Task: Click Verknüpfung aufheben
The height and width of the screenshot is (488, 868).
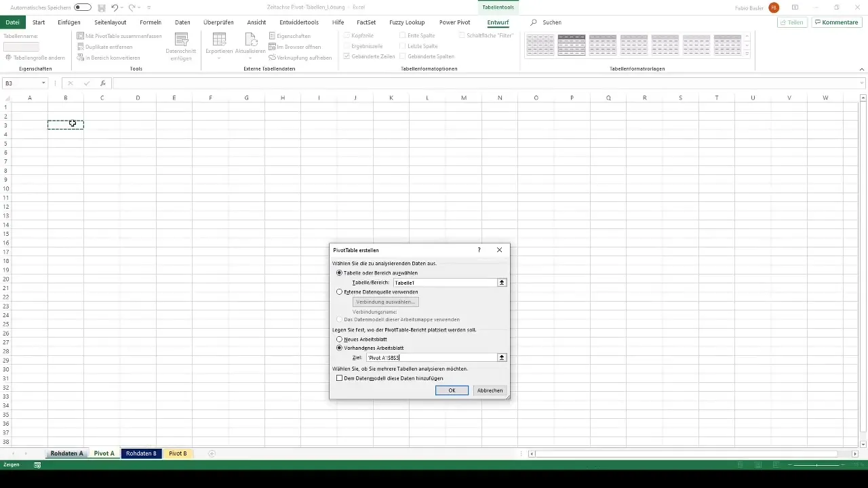Action: 300,58
